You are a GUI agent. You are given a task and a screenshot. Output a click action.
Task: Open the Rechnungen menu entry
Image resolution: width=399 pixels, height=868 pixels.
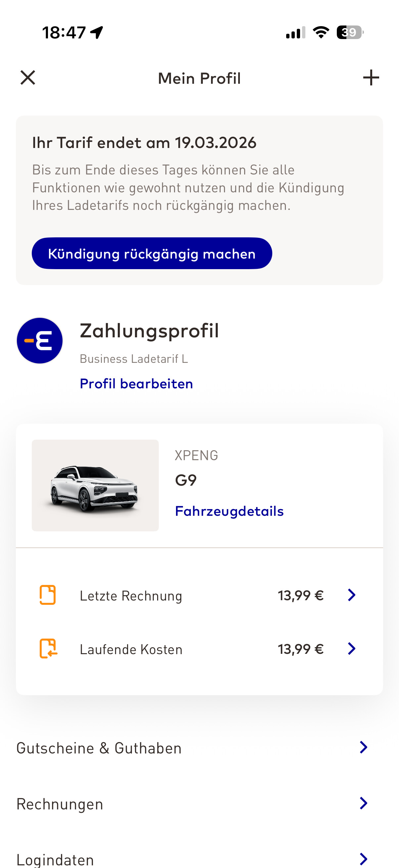point(60,804)
